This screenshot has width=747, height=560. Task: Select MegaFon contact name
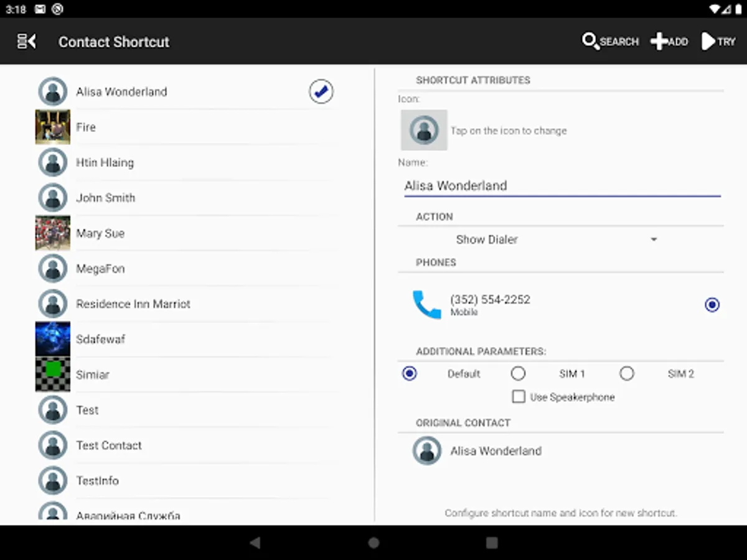coord(100,269)
